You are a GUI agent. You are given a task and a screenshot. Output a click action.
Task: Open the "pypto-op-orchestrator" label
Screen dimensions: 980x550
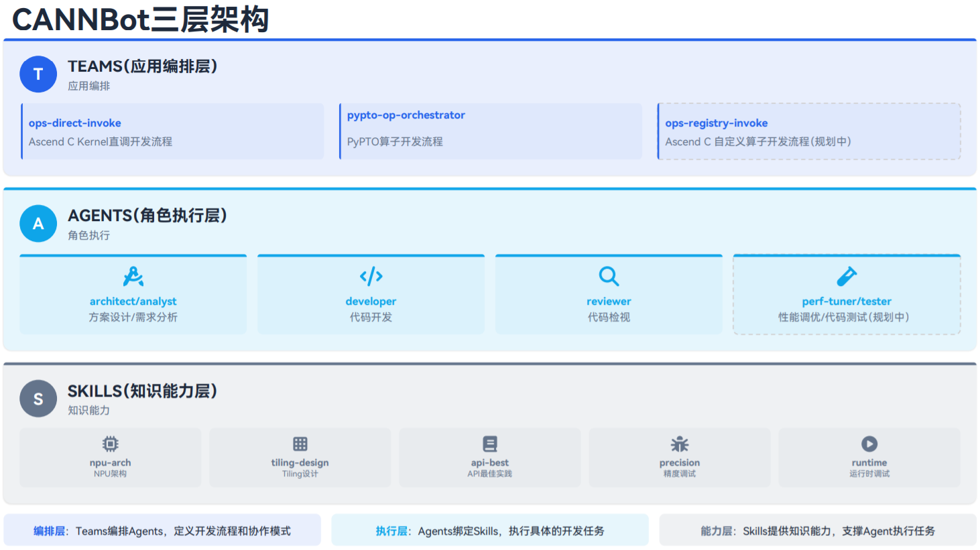pos(406,115)
